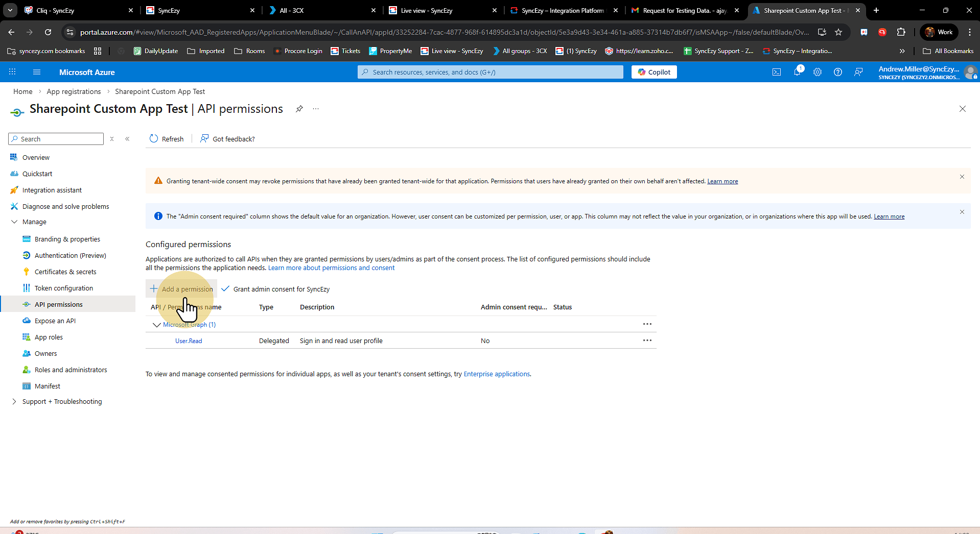Click the Enterprise applications link

(497, 374)
